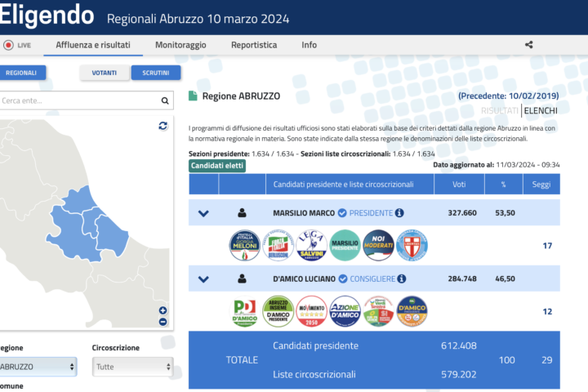Screen dimensions: 588x392
Task: Click the Marsilio Presidente list logo
Action: [x=345, y=245]
